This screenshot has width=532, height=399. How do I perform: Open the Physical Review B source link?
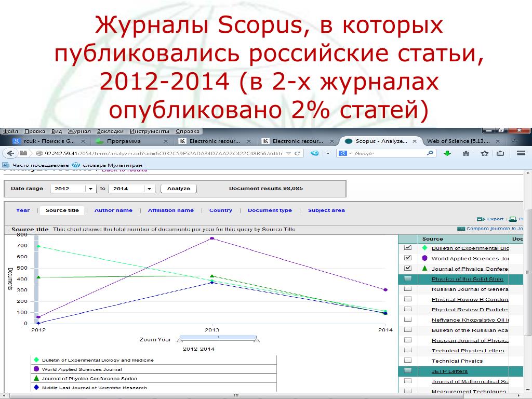click(470, 299)
